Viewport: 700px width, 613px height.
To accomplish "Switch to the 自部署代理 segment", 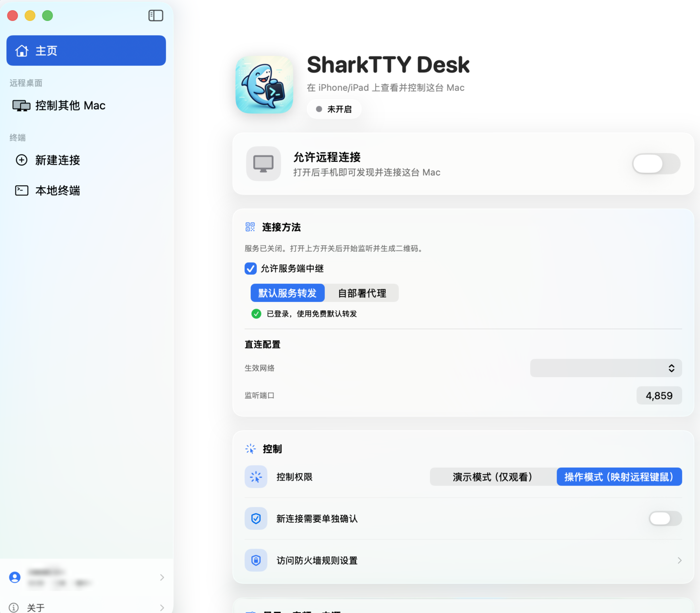I will point(362,293).
